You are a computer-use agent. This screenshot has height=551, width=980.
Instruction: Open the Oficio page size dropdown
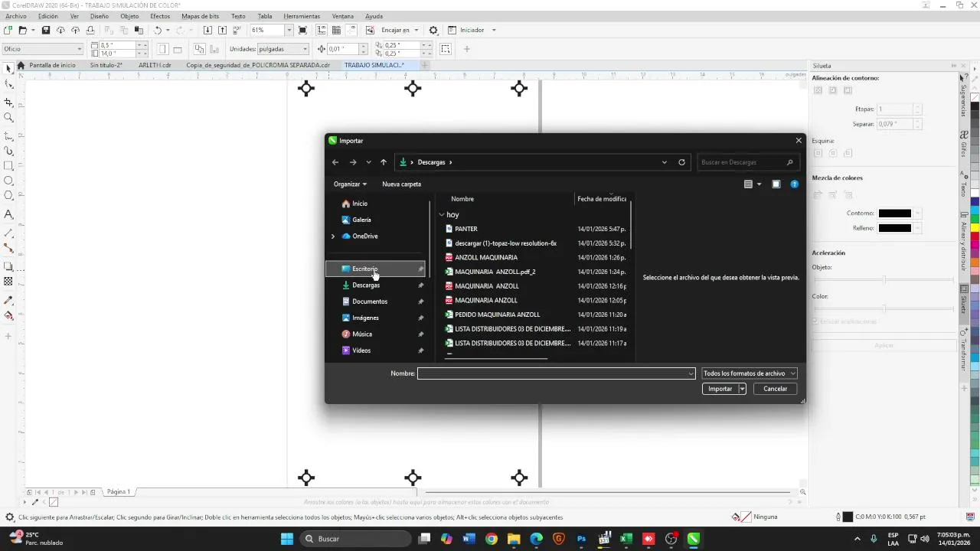[78, 49]
